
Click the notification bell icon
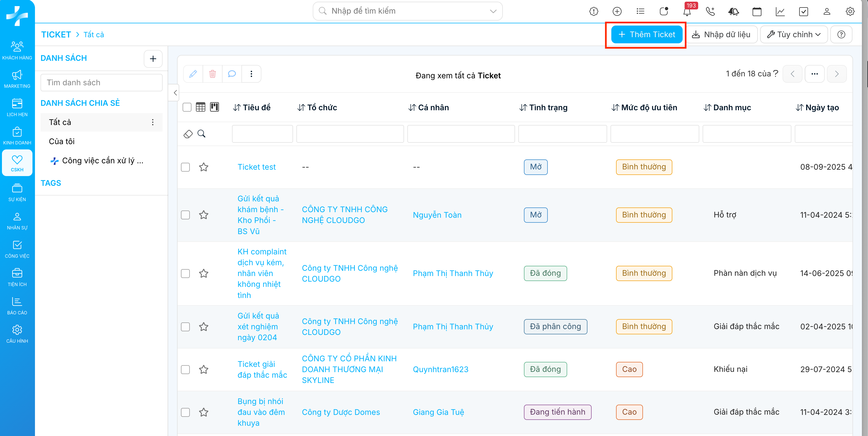coord(687,12)
